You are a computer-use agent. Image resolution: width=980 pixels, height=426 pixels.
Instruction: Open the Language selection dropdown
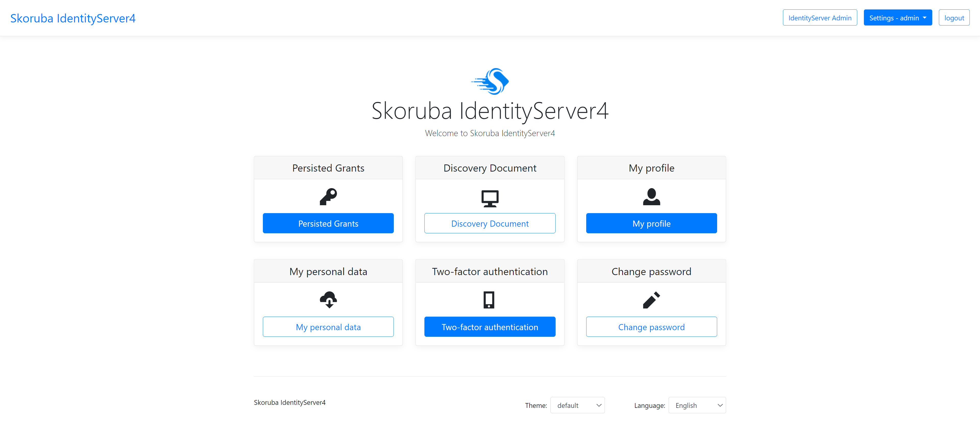click(697, 405)
